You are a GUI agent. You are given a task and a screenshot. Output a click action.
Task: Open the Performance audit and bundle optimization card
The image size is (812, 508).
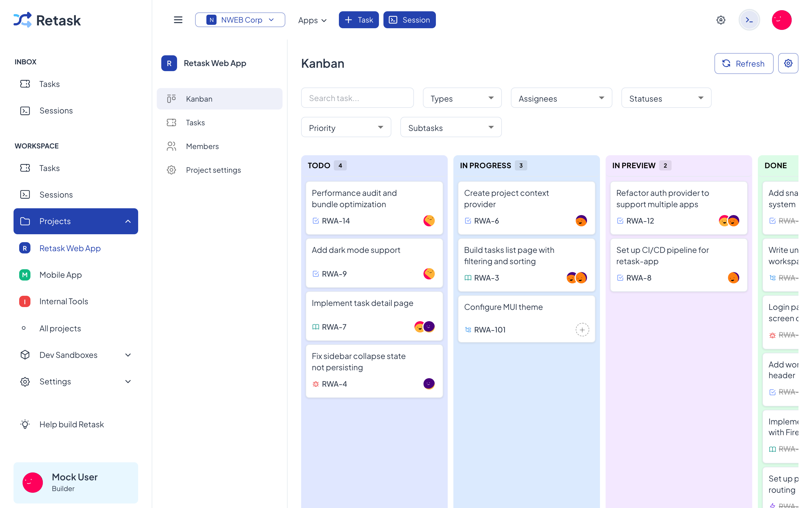pos(374,208)
